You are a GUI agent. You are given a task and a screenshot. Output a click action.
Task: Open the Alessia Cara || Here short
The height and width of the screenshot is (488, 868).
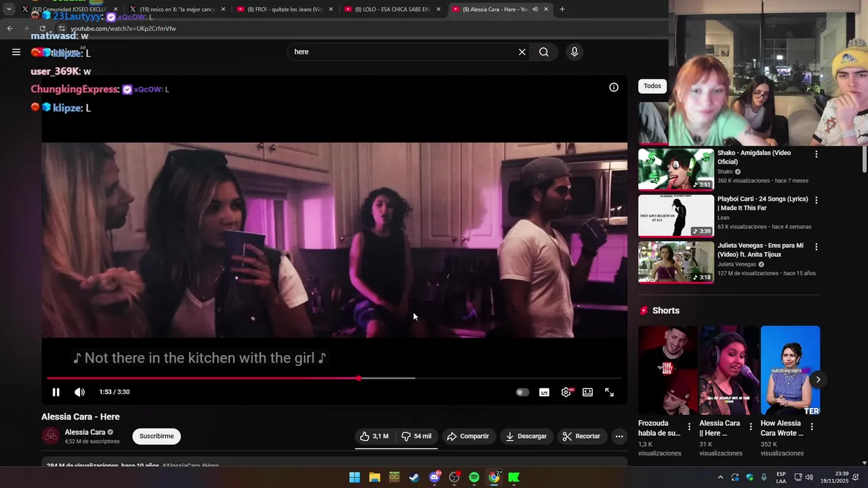pyautogui.click(x=729, y=370)
